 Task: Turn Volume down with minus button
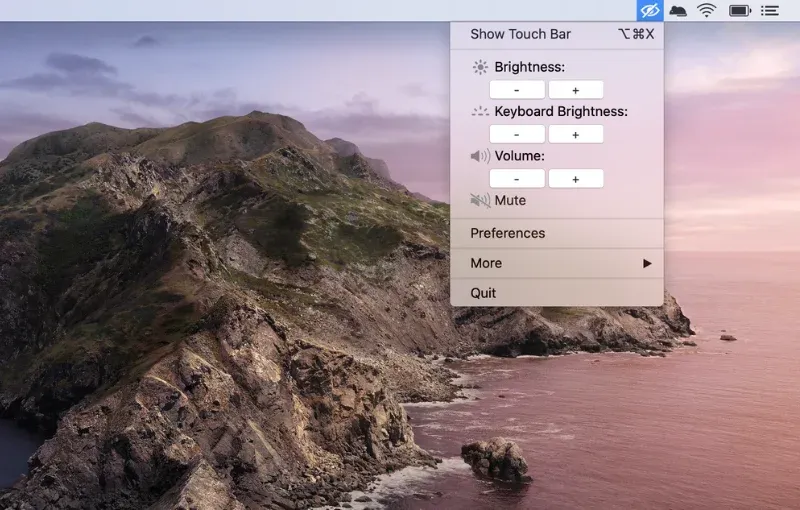pyautogui.click(x=517, y=179)
